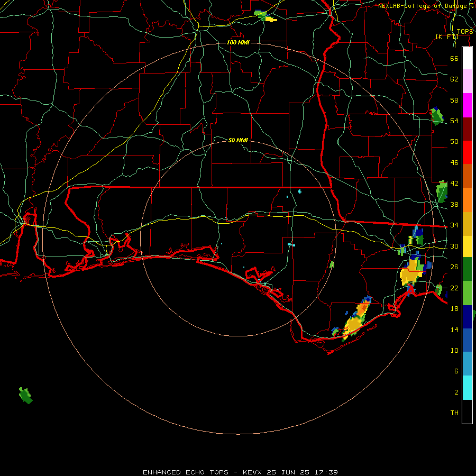The image size is (476, 476).
Task: Select the cyan legend band
Action: click(x=467, y=388)
